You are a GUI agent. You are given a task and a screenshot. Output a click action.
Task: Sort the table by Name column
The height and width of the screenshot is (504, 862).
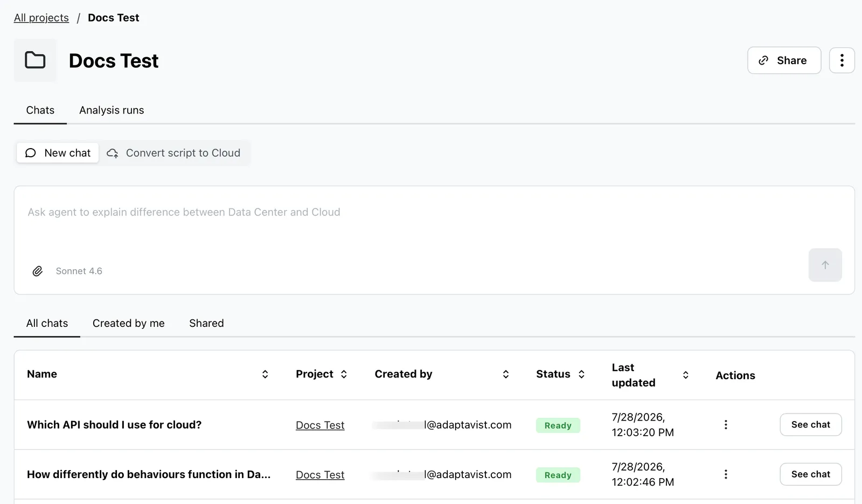(265, 374)
